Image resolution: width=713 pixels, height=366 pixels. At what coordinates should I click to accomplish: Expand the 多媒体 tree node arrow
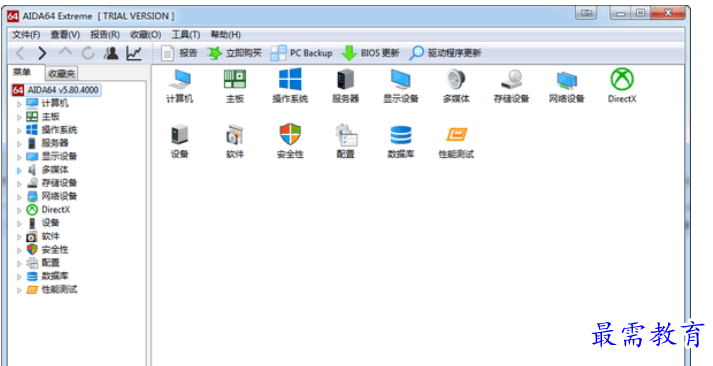click(19, 170)
